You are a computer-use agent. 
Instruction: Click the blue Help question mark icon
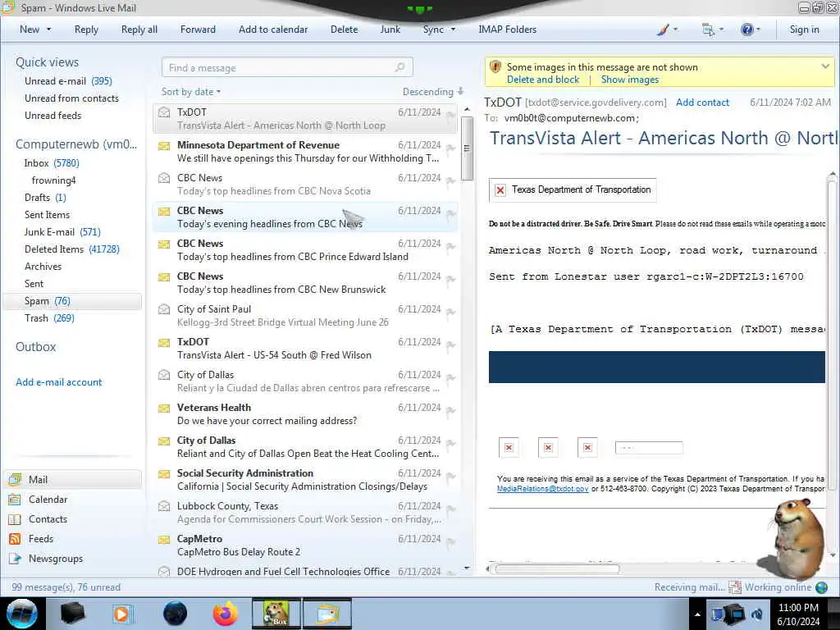[x=746, y=30]
